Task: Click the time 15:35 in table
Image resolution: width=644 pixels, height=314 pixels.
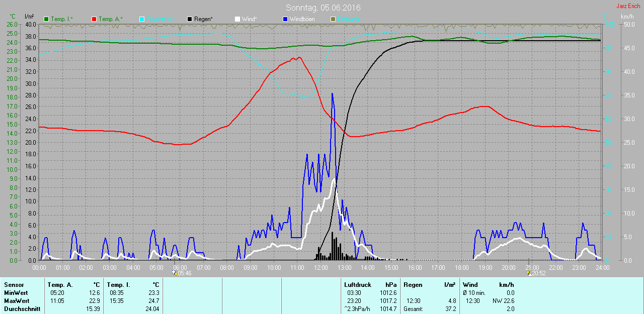Action: [117, 301]
